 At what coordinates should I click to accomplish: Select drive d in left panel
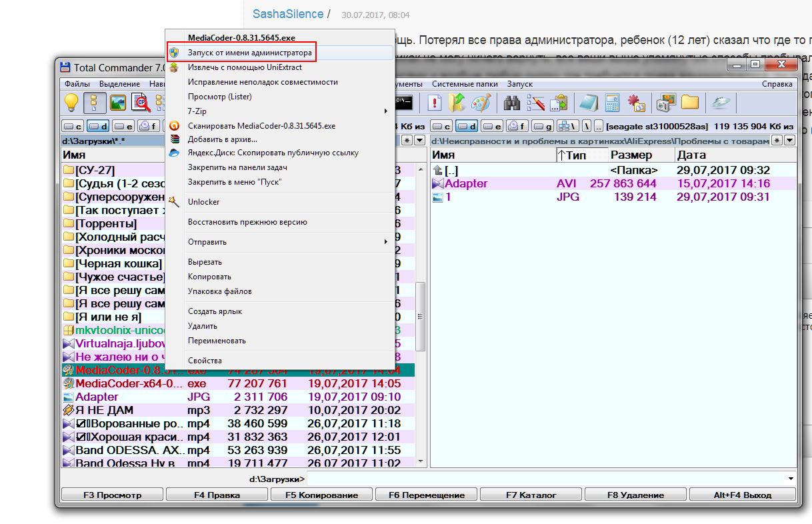tap(98, 126)
